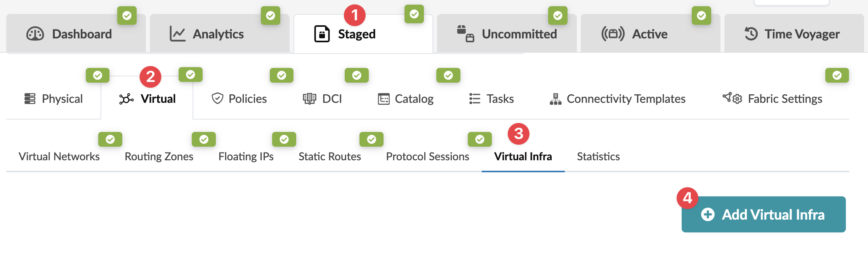868x253 pixels.
Task: Select the Tasks tab
Action: pos(491,99)
